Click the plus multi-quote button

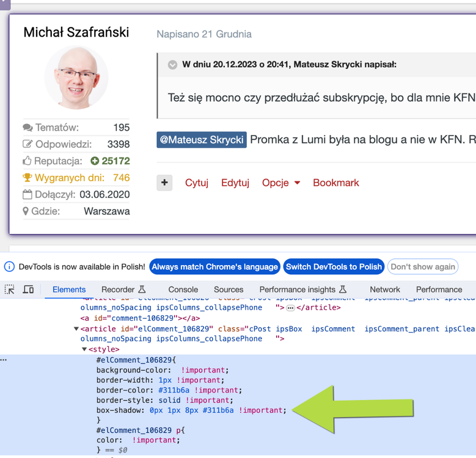click(x=164, y=183)
